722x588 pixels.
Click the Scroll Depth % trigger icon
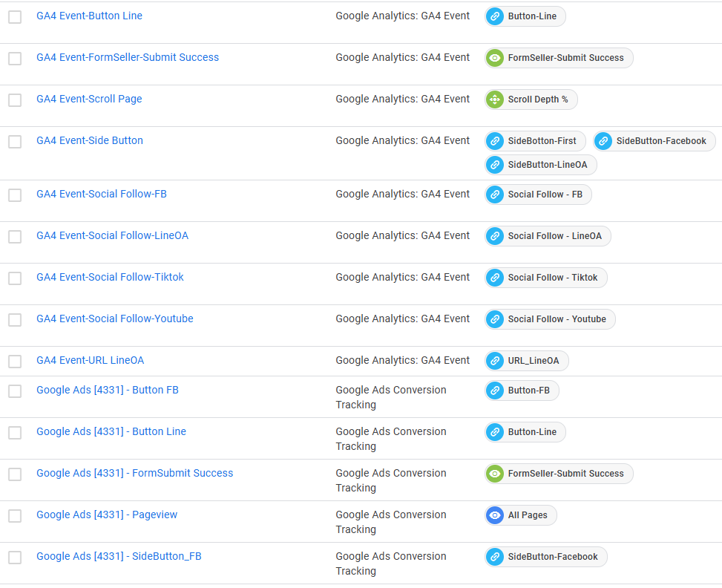point(495,99)
